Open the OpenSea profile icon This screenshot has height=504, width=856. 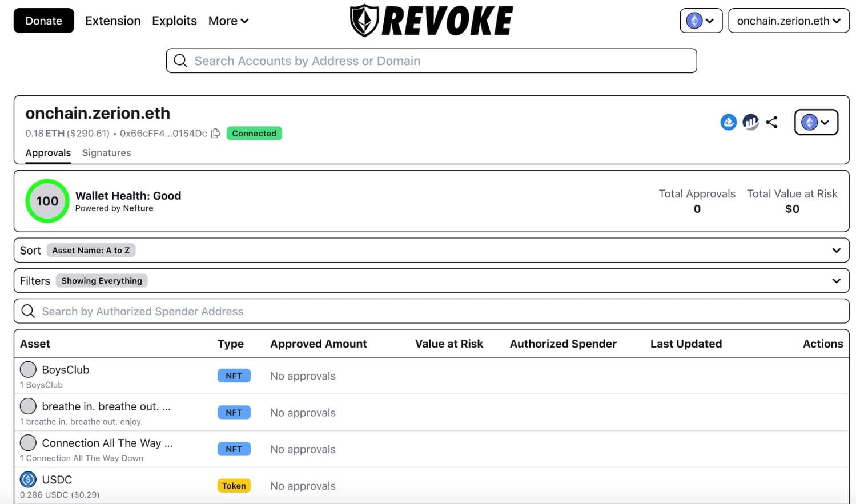coord(728,122)
